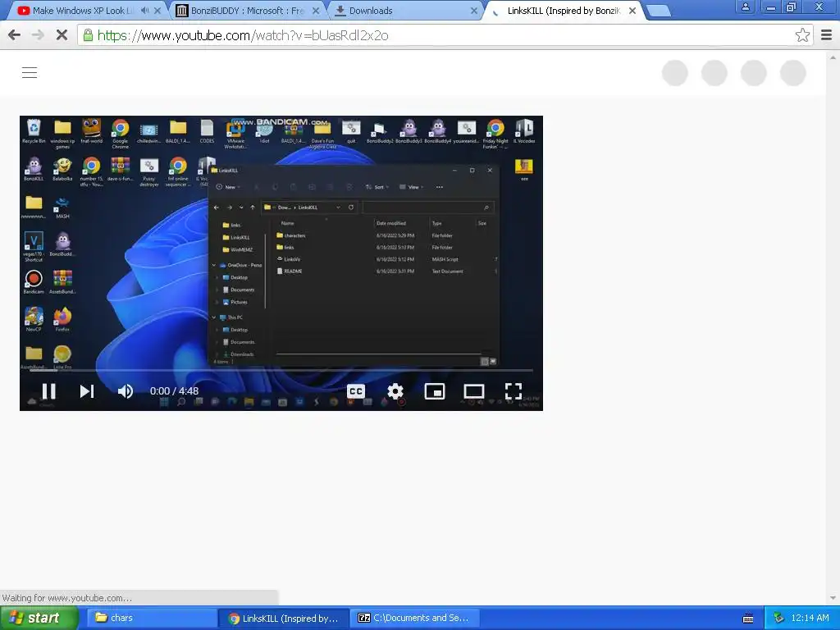Toggle theater mode on the player

[x=474, y=391]
